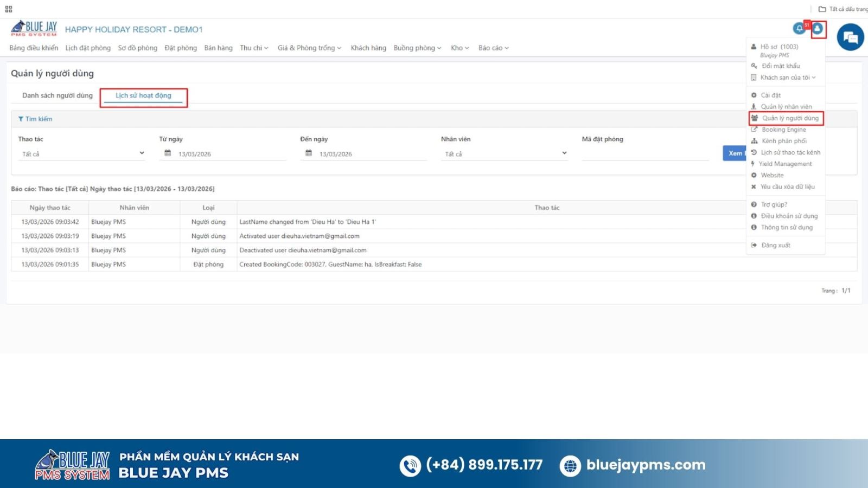Click the gear icon next to Cài đặt

tap(754, 95)
